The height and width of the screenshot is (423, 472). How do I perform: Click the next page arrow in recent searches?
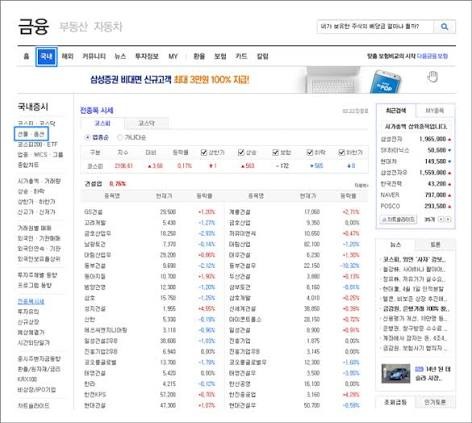(448, 219)
